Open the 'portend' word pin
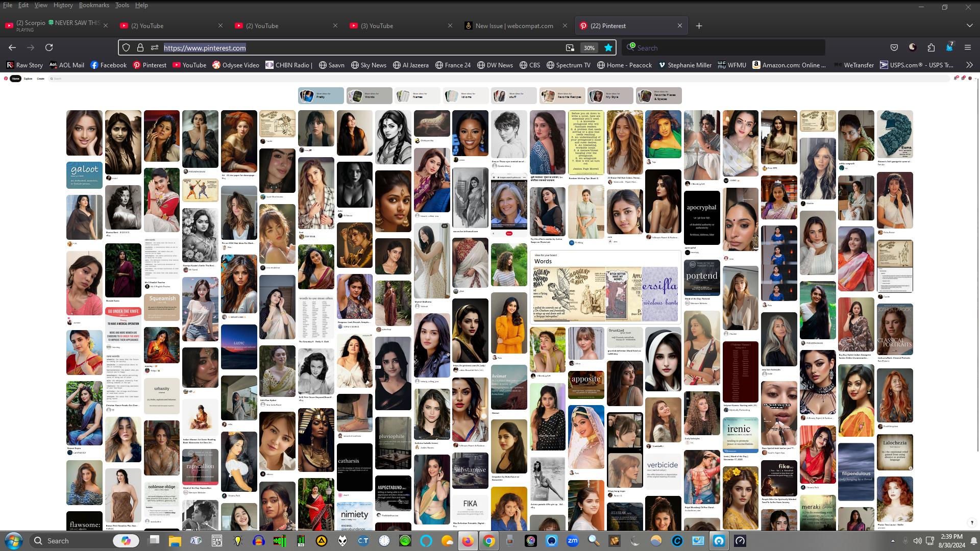The image size is (980, 551). [702, 278]
